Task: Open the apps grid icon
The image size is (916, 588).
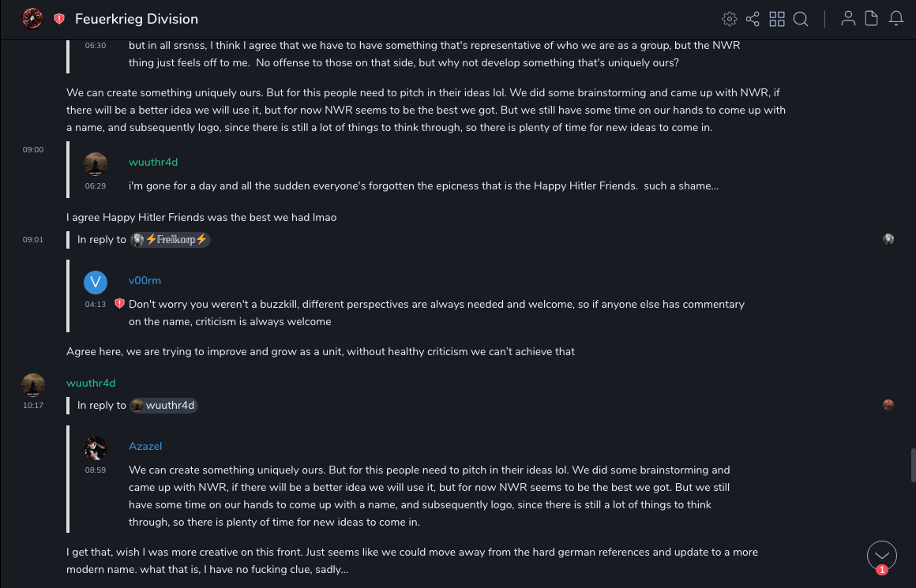Action: pyautogui.click(x=777, y=19)
